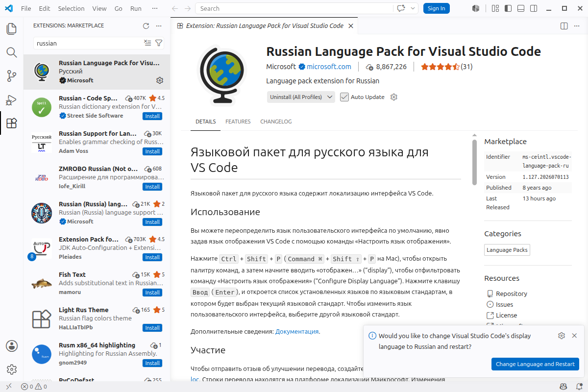Open manage gear for Russian Language Pack row
This screenshot has width=588, height=392.
point(159,80)
